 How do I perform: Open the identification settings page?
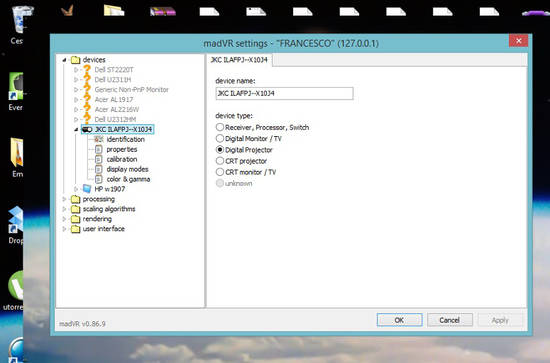[x=126, y=140]
